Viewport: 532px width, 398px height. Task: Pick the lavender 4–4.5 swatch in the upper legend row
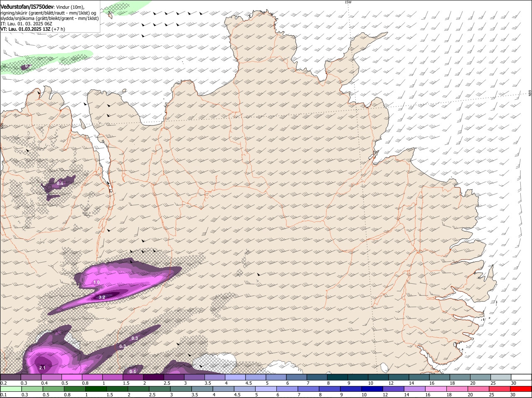coord(235,377)
